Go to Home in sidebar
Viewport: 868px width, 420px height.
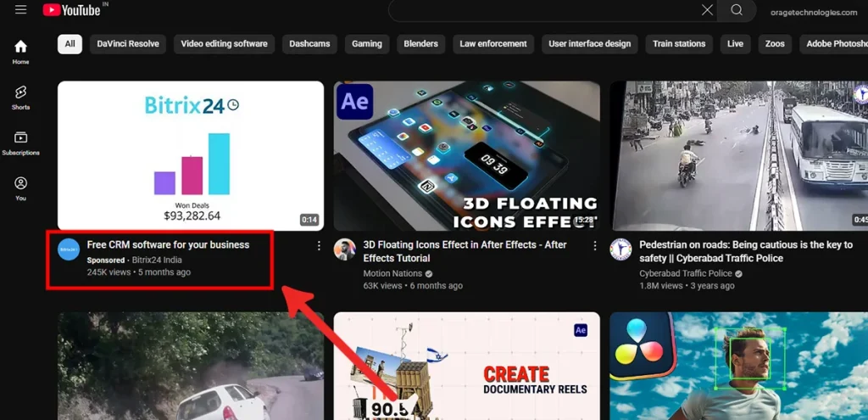click(20, 52)
